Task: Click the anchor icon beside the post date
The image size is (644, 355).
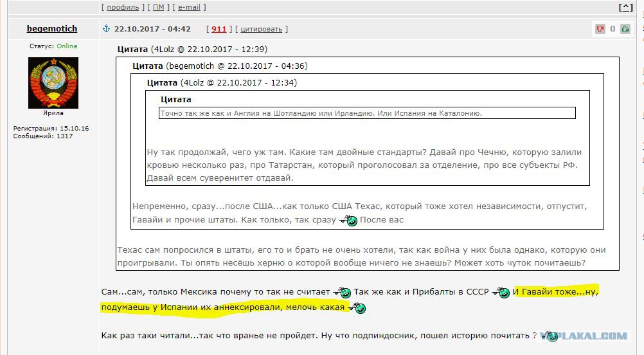Action: 106,28
